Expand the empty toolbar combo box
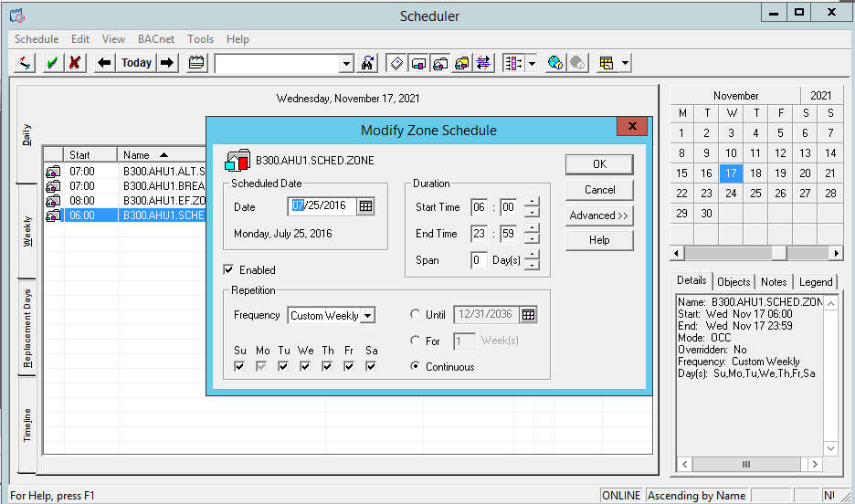855x504 pixels. point(346,63)
